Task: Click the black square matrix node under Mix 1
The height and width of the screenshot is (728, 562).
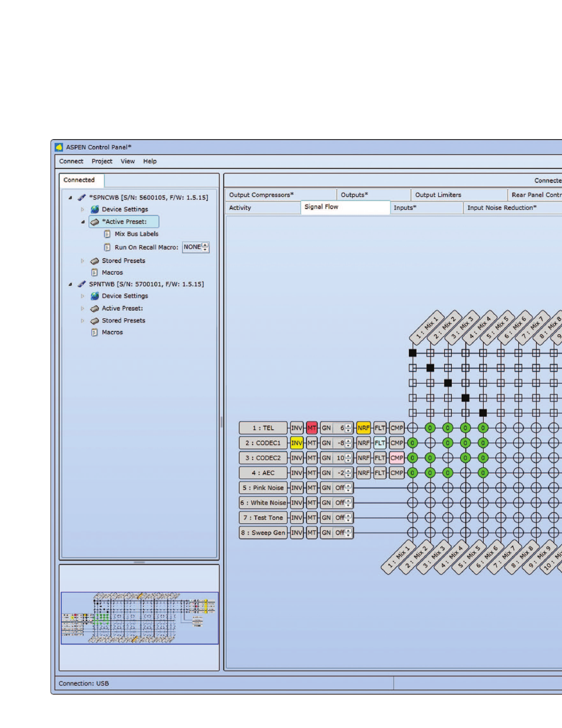Action: [x=412, y=353]
